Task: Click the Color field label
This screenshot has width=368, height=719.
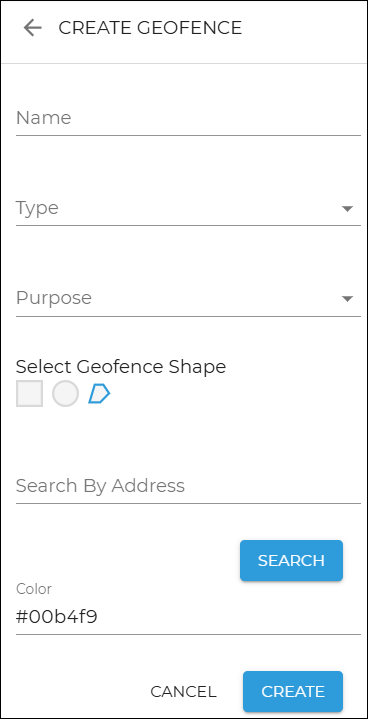Action: [x=34, y=589]
